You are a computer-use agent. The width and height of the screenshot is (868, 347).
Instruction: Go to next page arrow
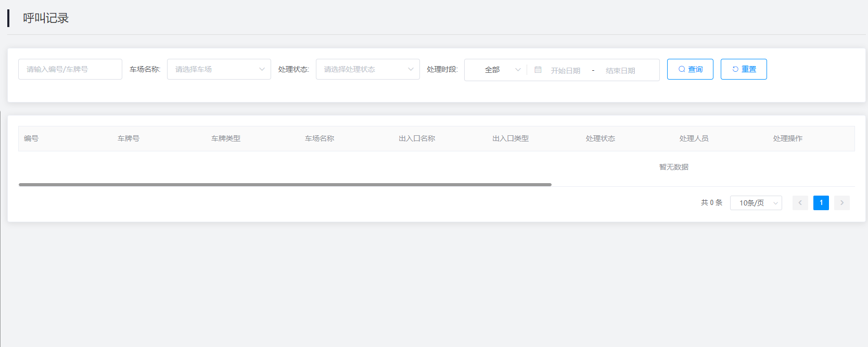[842, 203]
